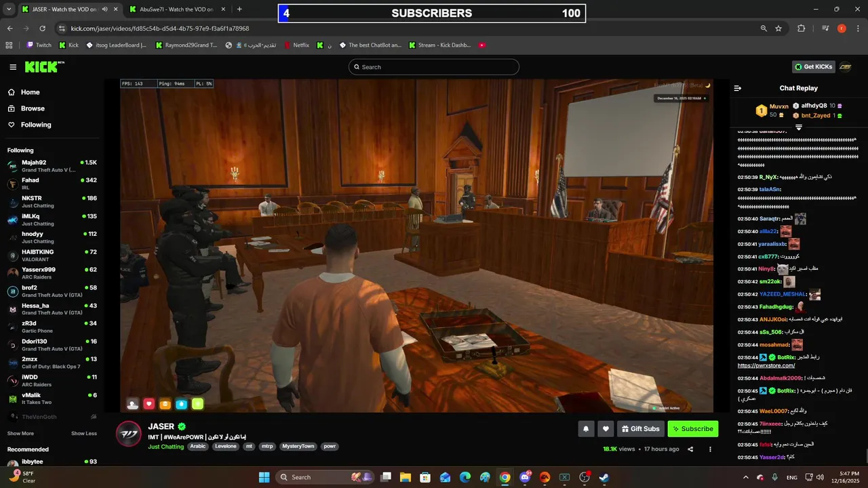Click the Get KICKs button

[x=812, y=67]
